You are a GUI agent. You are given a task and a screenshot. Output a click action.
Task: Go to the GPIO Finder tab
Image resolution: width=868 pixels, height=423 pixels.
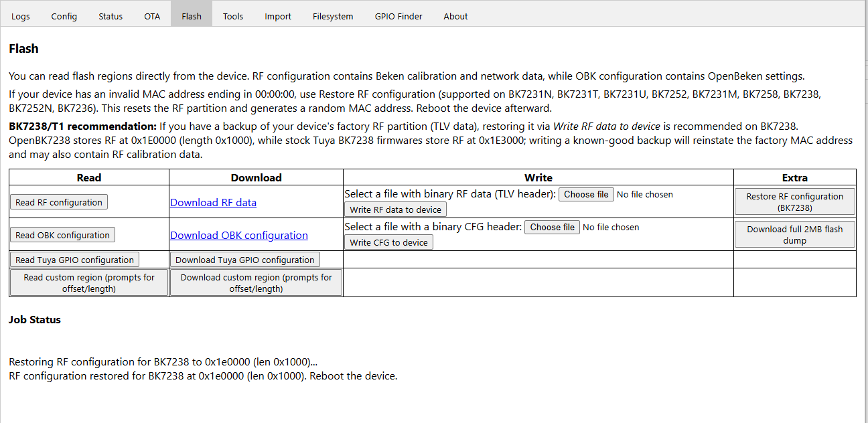tap(399, 16)
